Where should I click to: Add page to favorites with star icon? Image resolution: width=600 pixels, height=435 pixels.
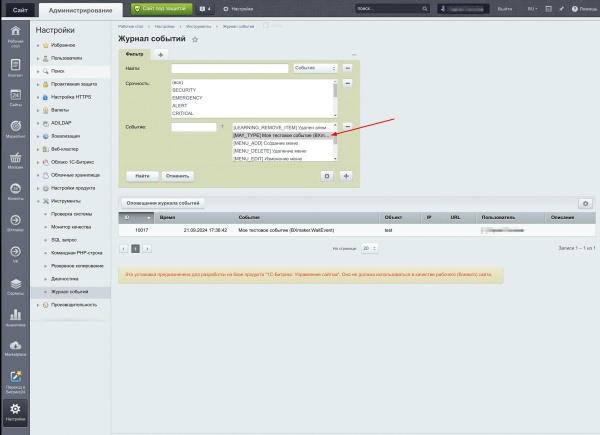(195, 38)
